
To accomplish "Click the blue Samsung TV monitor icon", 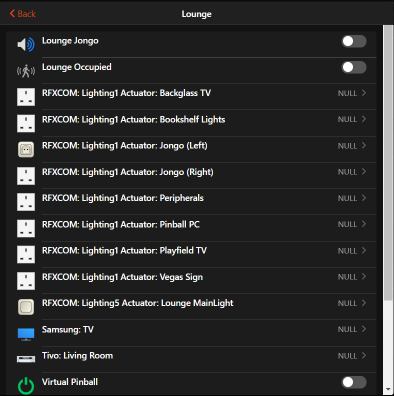I will 26,334.
